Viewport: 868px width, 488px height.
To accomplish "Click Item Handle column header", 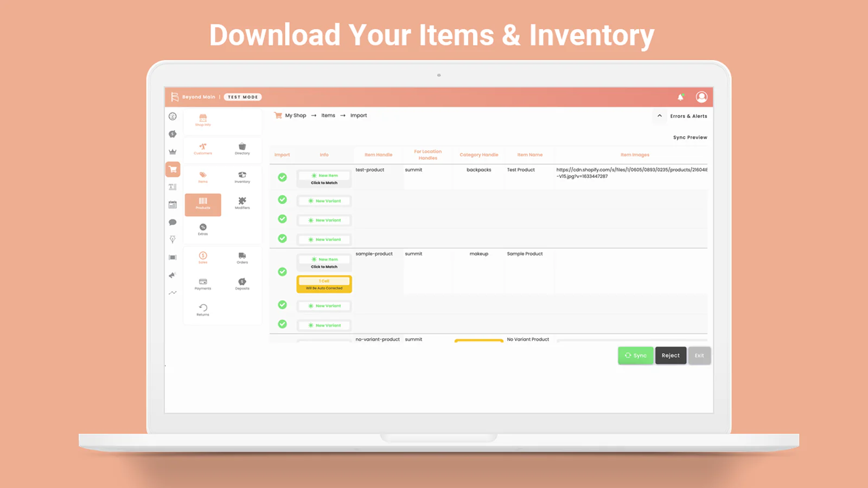I will (x=379, y=155).
